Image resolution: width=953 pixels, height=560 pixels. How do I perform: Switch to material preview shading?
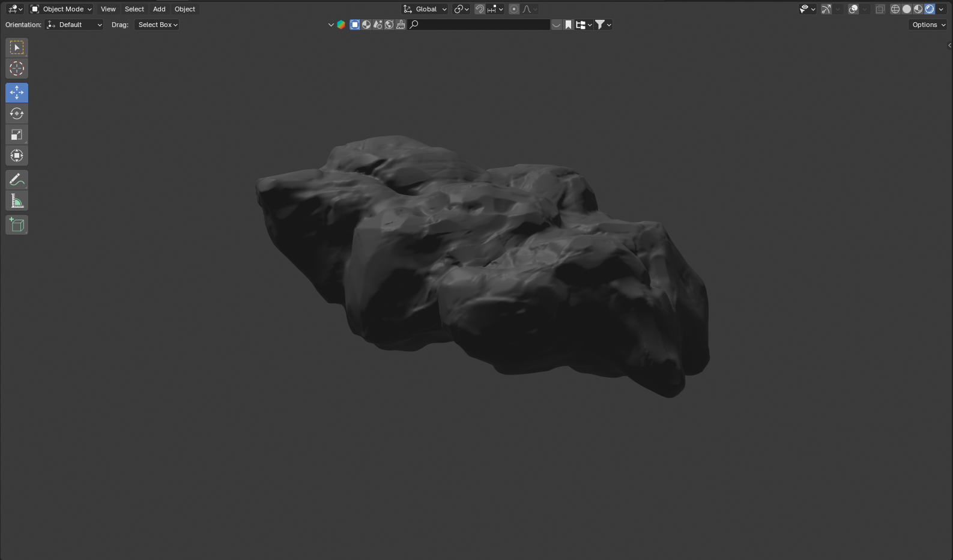pos(918,9)
